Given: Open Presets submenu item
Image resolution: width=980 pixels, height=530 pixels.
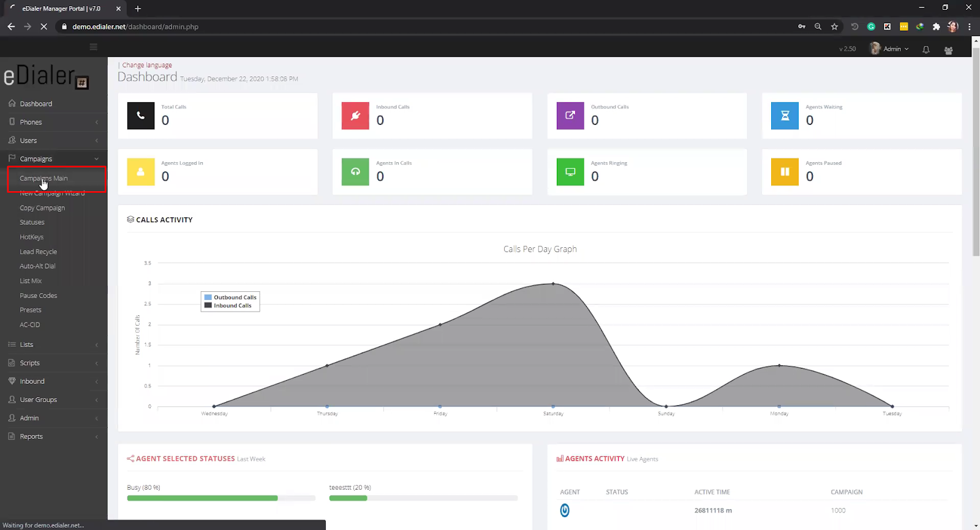Looking at the screenshot, I should (x=31, y=310).
